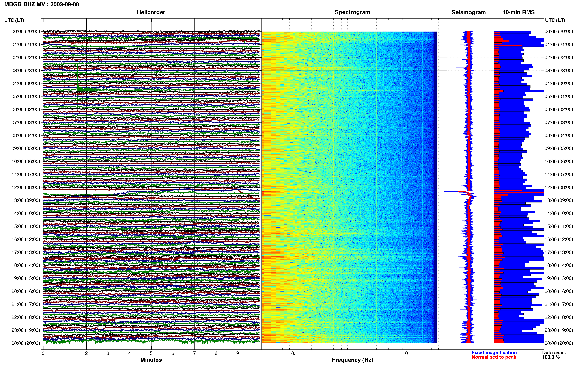Click right-side time label '23:00 (19:00)'

559,330
